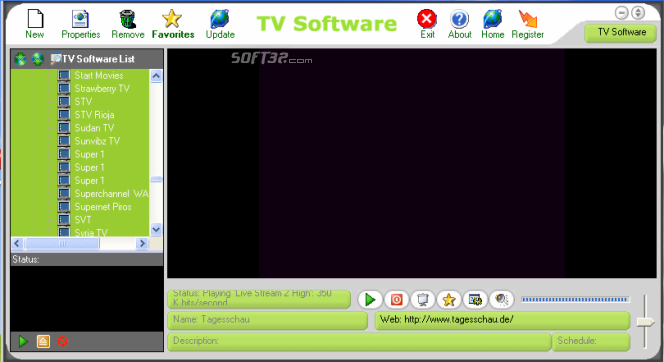The image size is (664, 362).
Task: Click the Name: Tagesschau field
Action: click(x=268, y=321)
